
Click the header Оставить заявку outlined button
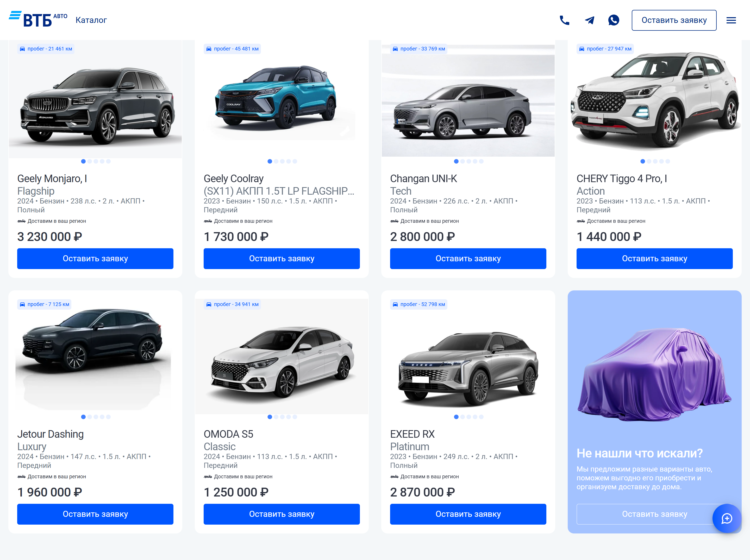(674, 20)
